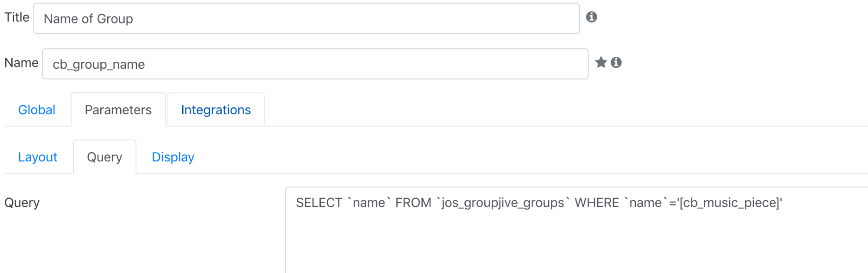Switch to the Global tab
The width and height of the screenshot is (868, 273).
(37, 110)
